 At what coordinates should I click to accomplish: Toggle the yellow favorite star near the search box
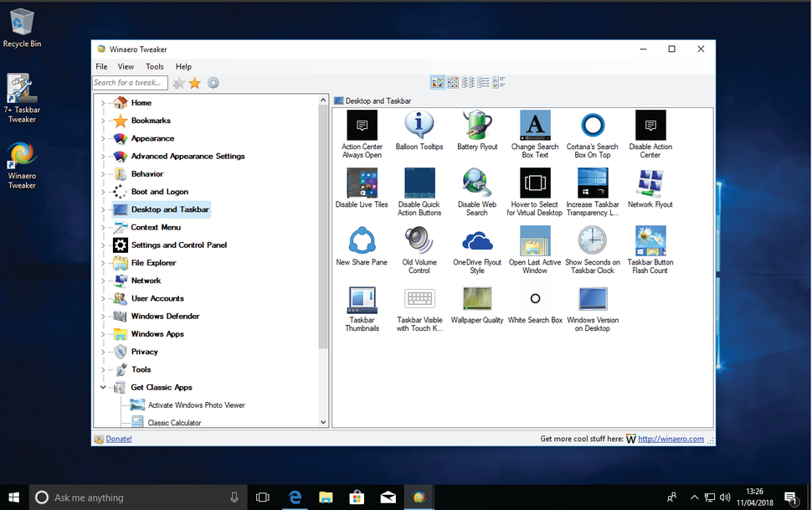[x=194, y=82]
